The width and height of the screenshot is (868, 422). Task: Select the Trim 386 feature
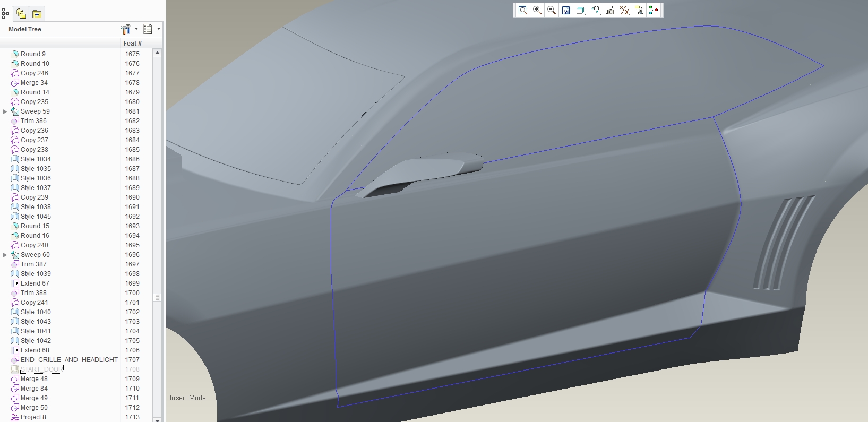click(33, 121)
